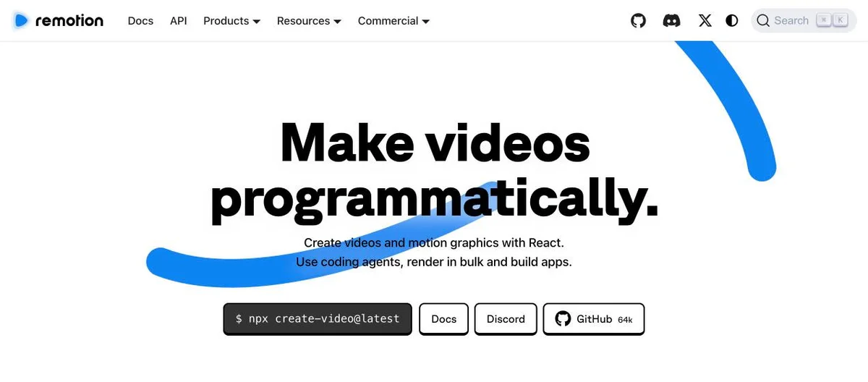
Task: Open the GitHub icon in navbar
Action: pyautogui.click(x=638, y=20)
